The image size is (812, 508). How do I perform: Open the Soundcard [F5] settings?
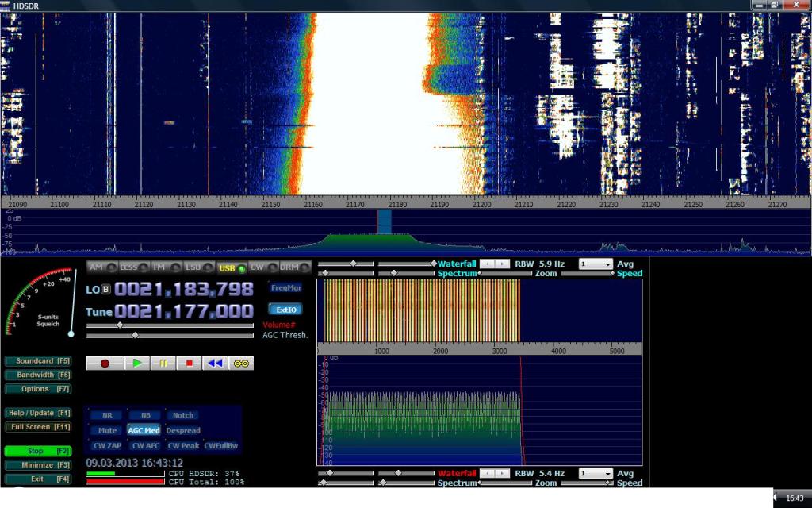pos(38,361)
